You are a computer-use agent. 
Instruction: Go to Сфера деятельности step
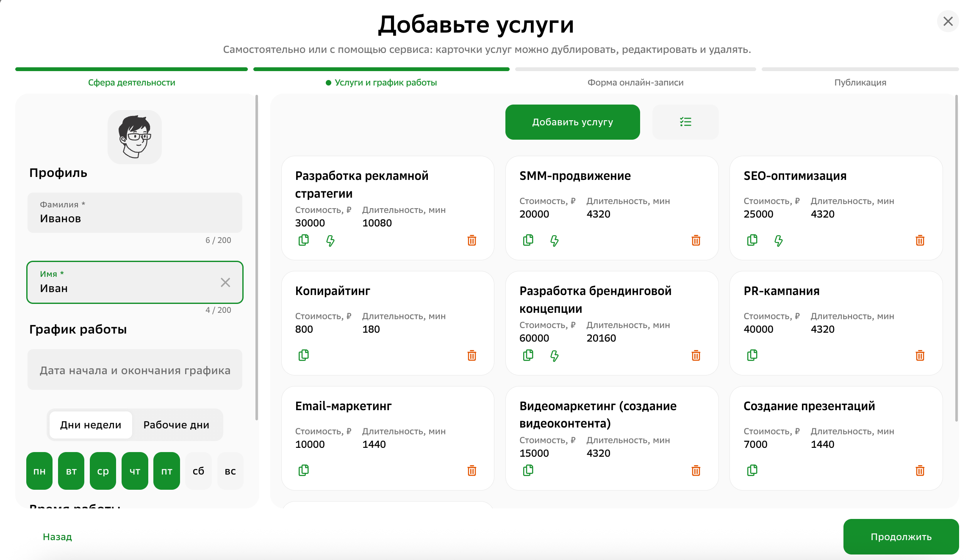131,82
